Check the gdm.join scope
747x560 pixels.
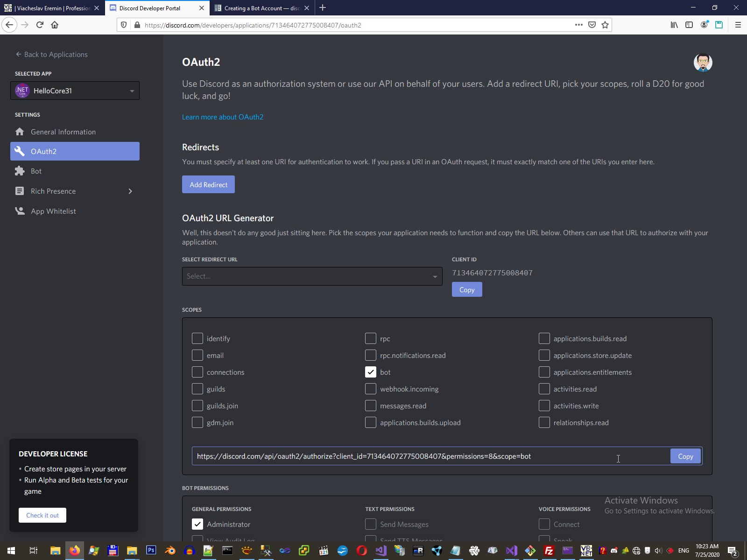tap(197, 422)
